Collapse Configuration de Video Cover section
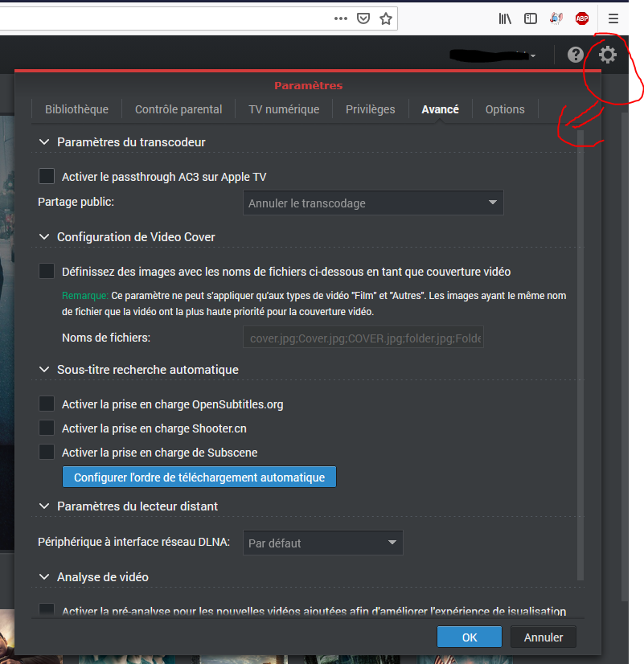644x664 pixels. 44,236
